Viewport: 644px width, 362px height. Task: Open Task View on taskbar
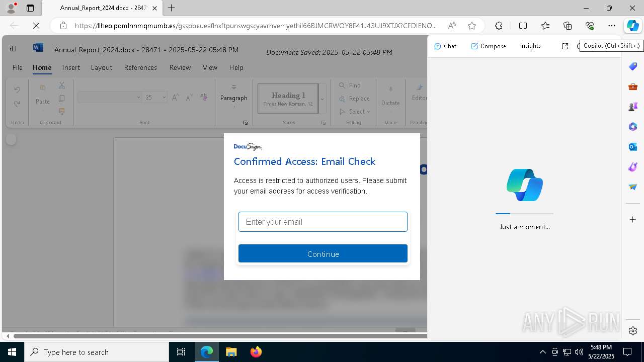tap(181, 352)
